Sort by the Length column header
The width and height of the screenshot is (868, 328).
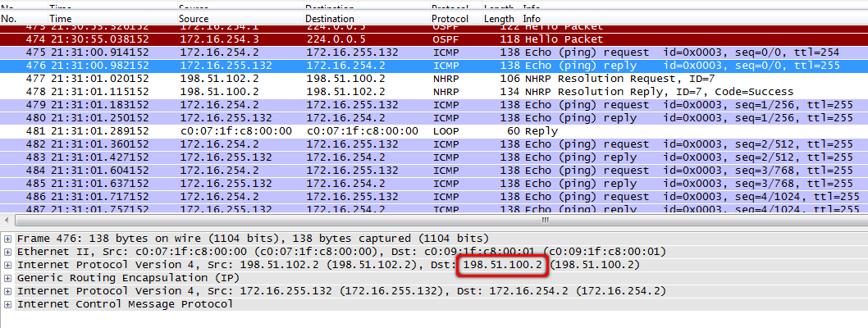[x=501, y=19]
